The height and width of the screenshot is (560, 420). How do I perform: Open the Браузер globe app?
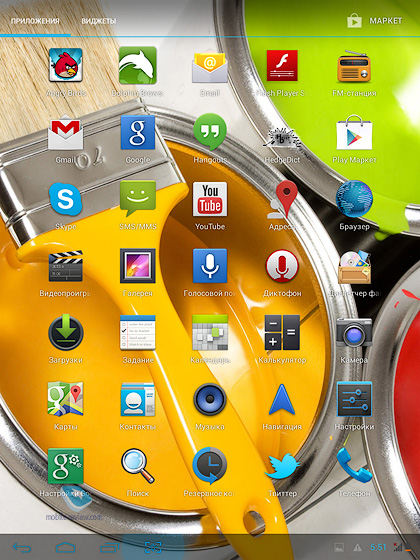354,199
